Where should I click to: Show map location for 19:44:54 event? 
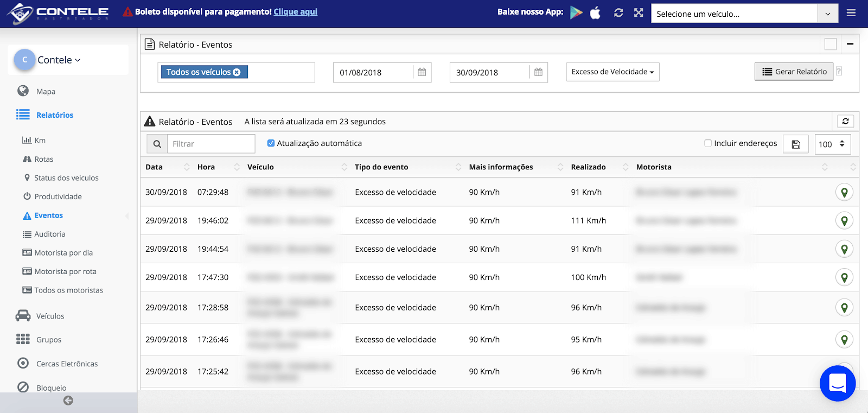(844, 249)
